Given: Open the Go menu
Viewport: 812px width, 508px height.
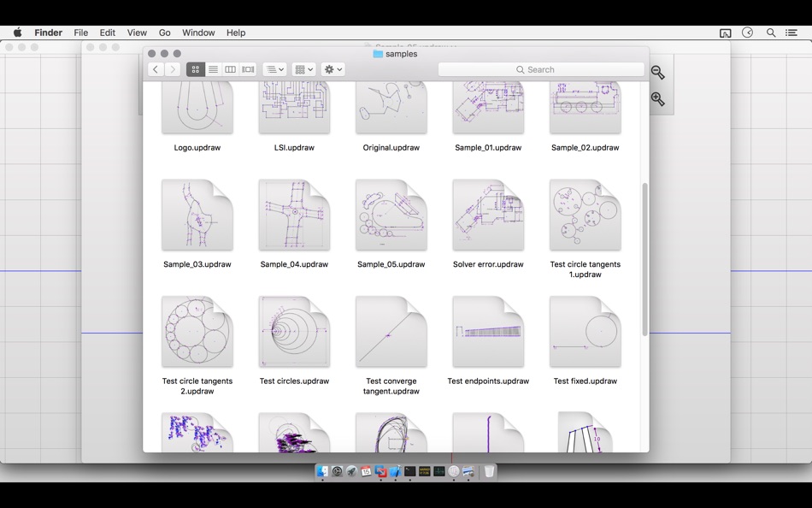Looking at the screenshot, I should [164, 32].
